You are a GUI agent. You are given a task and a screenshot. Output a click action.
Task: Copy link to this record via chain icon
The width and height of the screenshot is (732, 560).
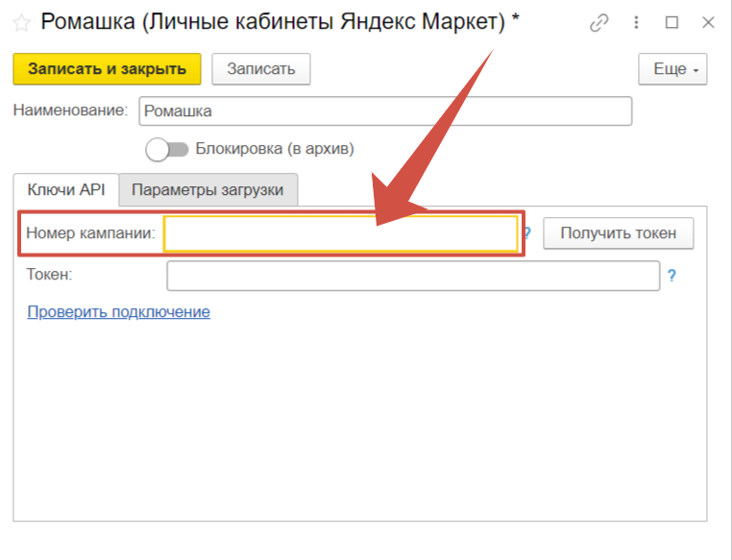point(598,23)
